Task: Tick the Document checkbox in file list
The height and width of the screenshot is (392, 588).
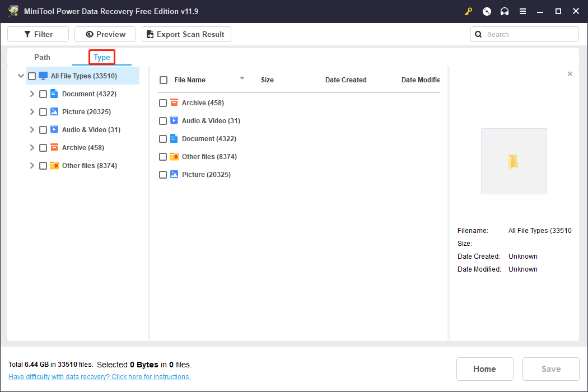Action: tap(163, 139)
